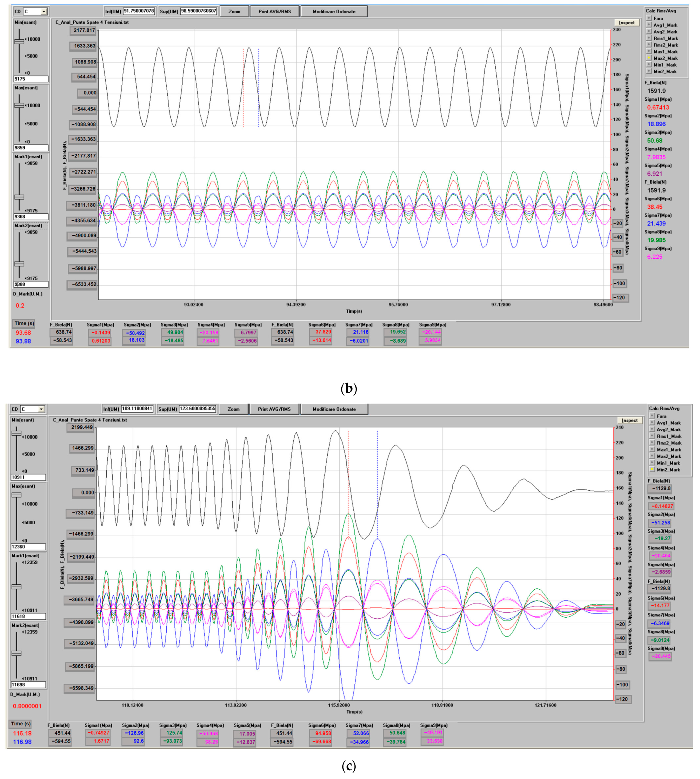Select Max2_Mark radio in upper Calc Rms/Avg panel
Image resolution: width=700 pixels, height=779 pixels.
tap(649, 58)
